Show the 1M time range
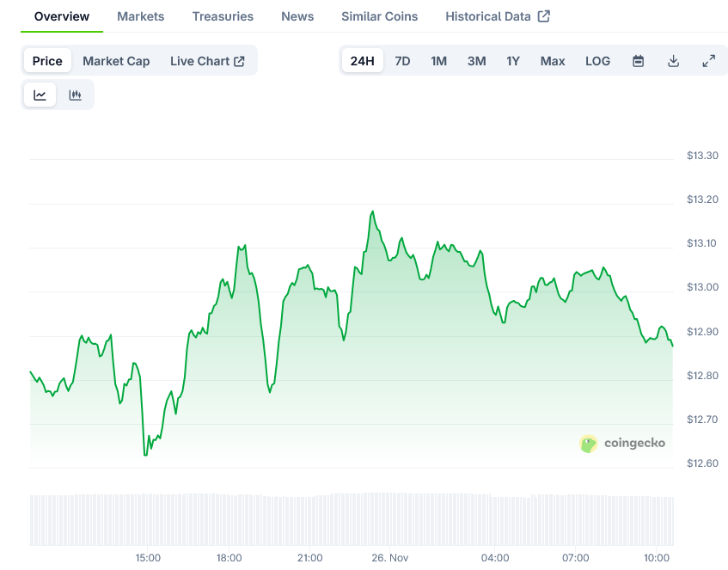The height and width of the screenshot is (570, 728). pyautogui.click(x=438, y=61)
